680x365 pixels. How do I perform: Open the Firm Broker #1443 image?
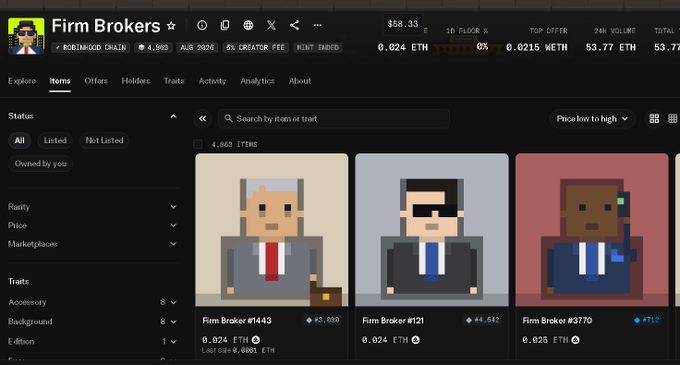(x=272, y=230)
